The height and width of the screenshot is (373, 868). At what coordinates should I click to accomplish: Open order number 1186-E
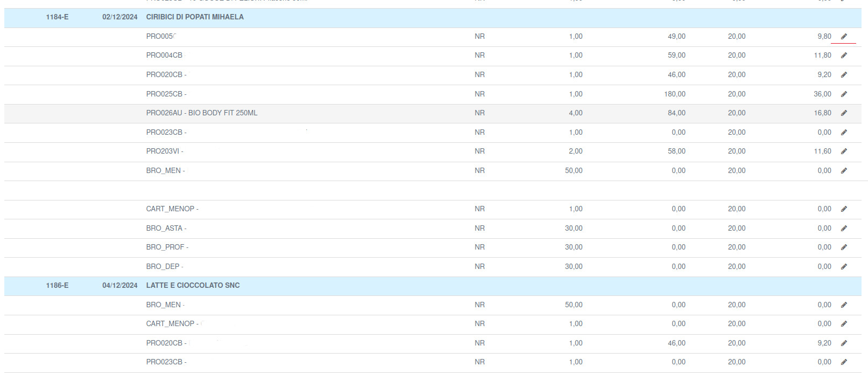57,286
